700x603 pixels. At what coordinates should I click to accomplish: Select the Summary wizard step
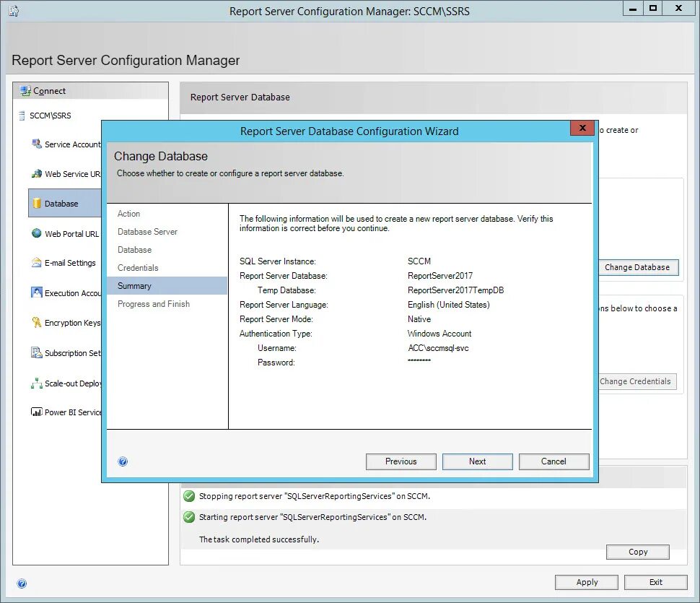(167, 285)
